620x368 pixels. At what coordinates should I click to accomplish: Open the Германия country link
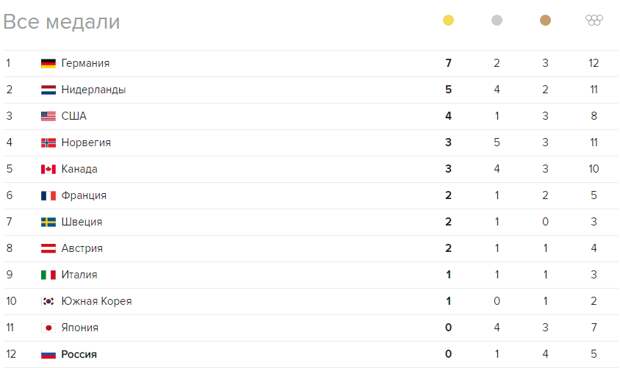click(85, 63)
